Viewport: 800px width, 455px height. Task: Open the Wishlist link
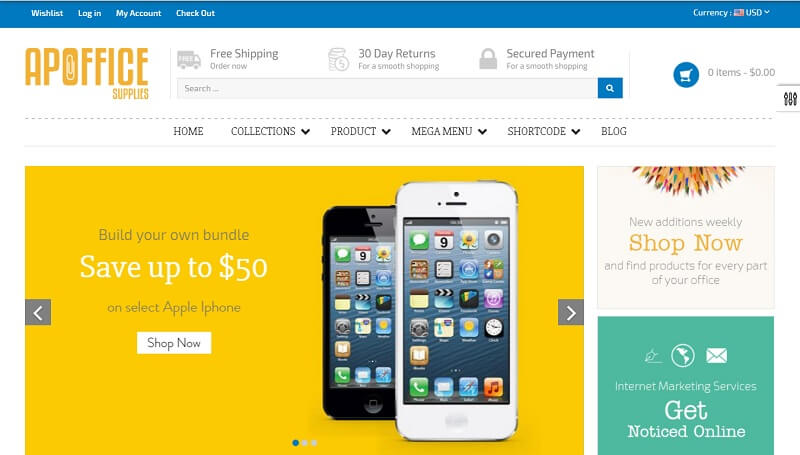click(x=47, y=13)
